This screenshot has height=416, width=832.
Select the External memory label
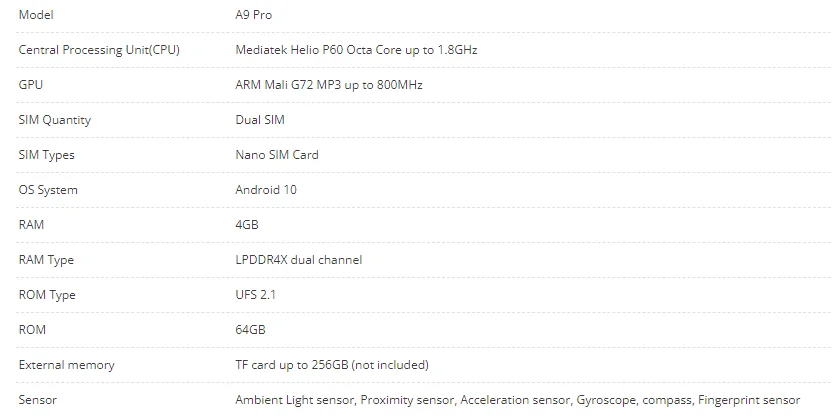point(66,365)
